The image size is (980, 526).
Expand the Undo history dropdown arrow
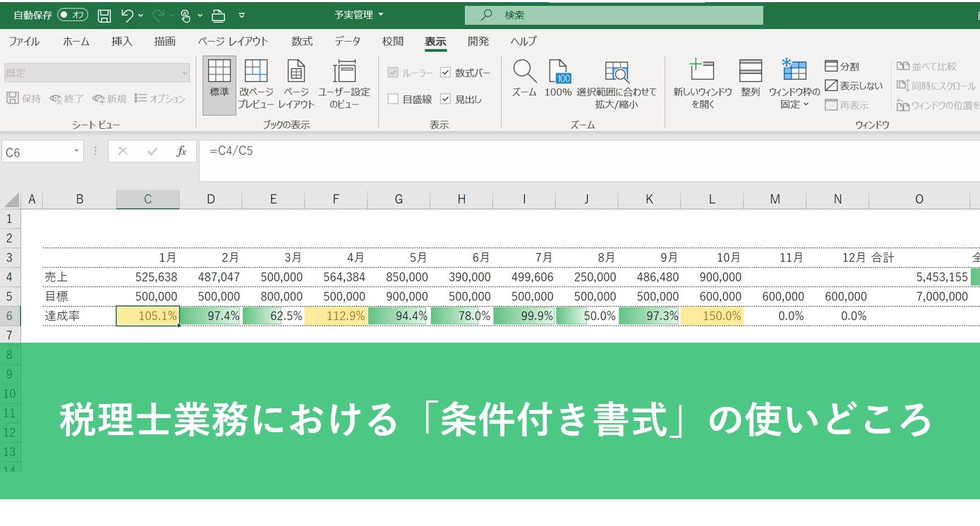(140, 15)
